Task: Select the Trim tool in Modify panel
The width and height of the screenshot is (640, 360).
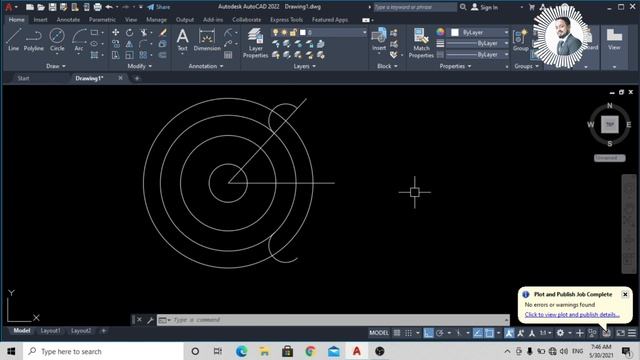Action: [144, 32]
